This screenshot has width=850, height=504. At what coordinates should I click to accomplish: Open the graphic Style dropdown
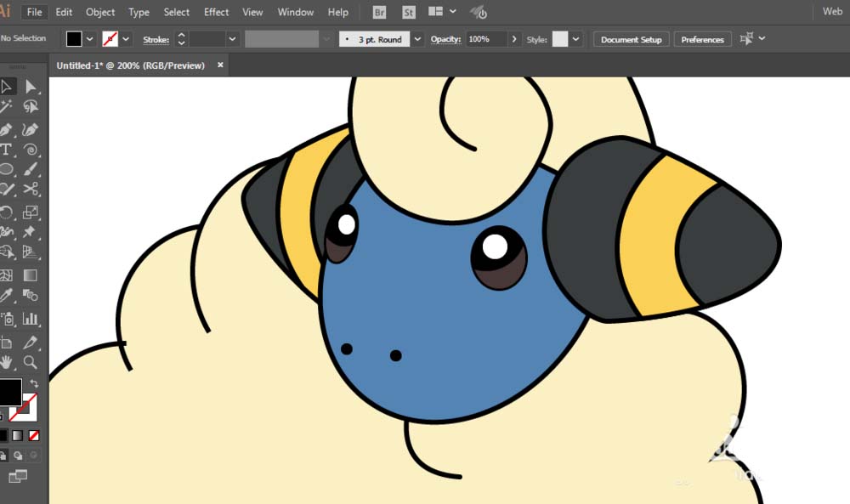pos(575,39)
